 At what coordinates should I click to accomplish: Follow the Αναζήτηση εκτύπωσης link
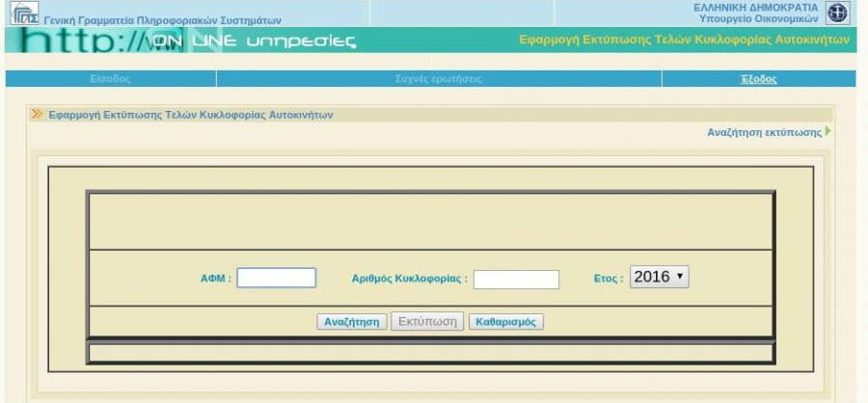point(764,132)
